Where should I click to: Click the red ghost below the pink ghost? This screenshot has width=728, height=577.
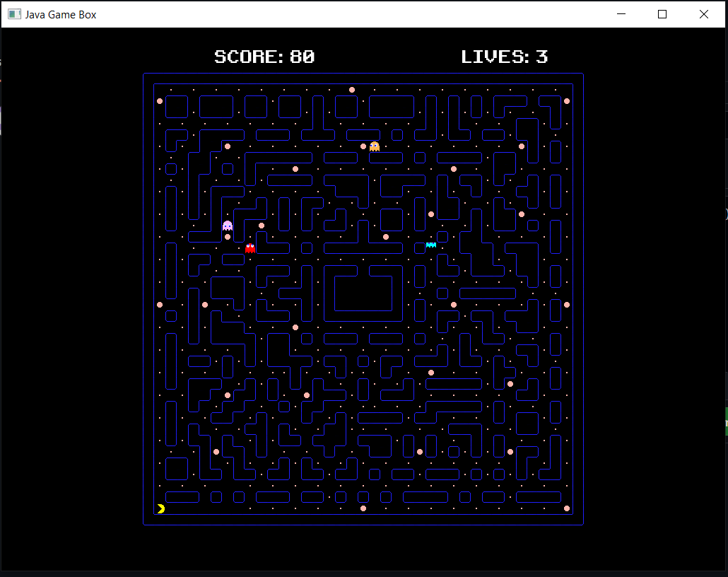coord(249,247)
